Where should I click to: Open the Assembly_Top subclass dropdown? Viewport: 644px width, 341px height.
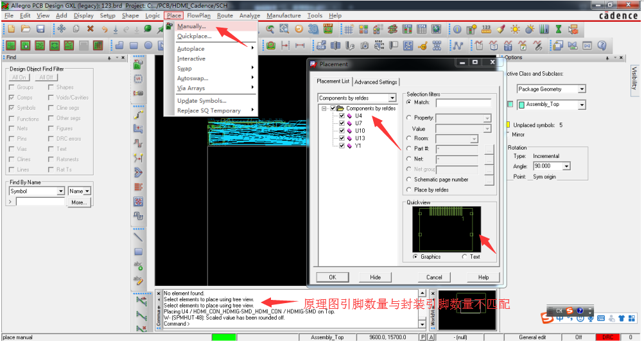pos(582,105)
